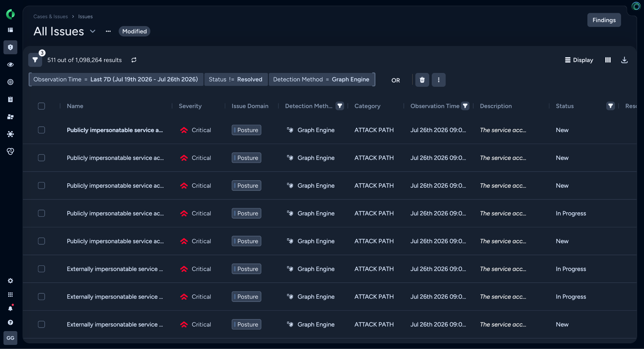Download the issues list

coord(625,60)
